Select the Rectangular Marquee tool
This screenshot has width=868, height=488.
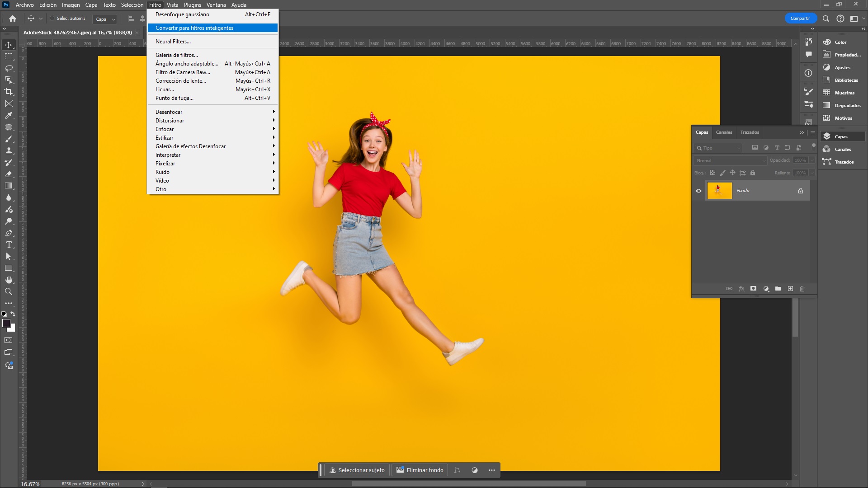pyautogui.click(x=9, y=56)
